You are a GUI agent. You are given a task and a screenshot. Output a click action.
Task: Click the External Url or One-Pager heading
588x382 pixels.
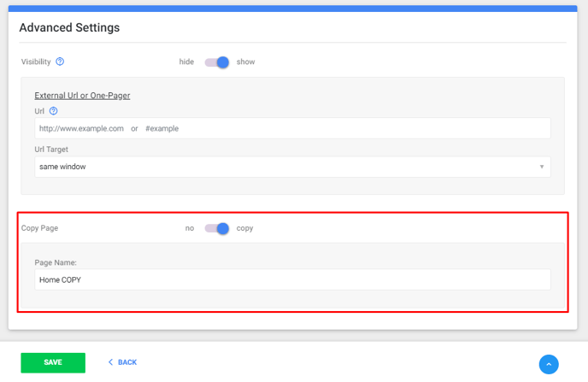(x=83, y=96)
